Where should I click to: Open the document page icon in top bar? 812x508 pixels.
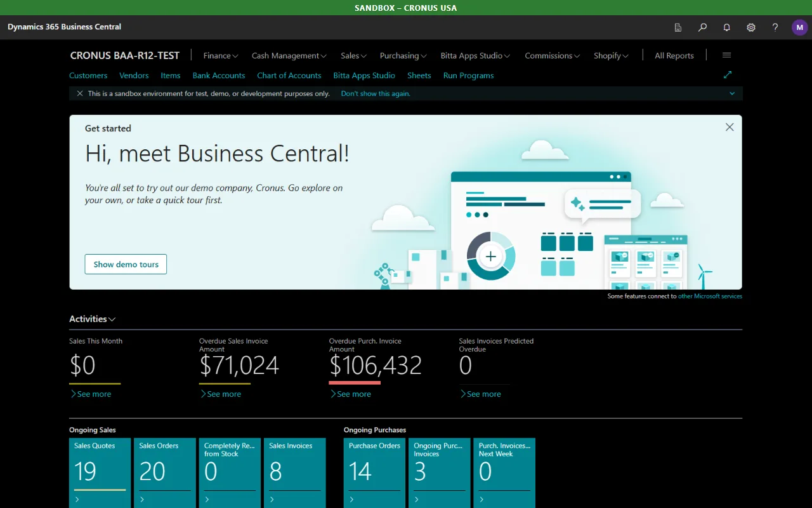(678, 27)
